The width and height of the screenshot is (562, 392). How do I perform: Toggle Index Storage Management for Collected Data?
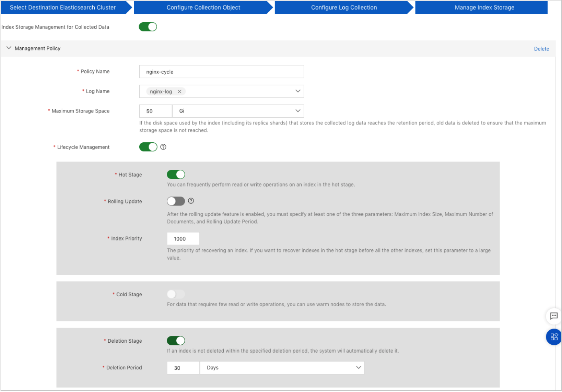click(x=148, y=27)
